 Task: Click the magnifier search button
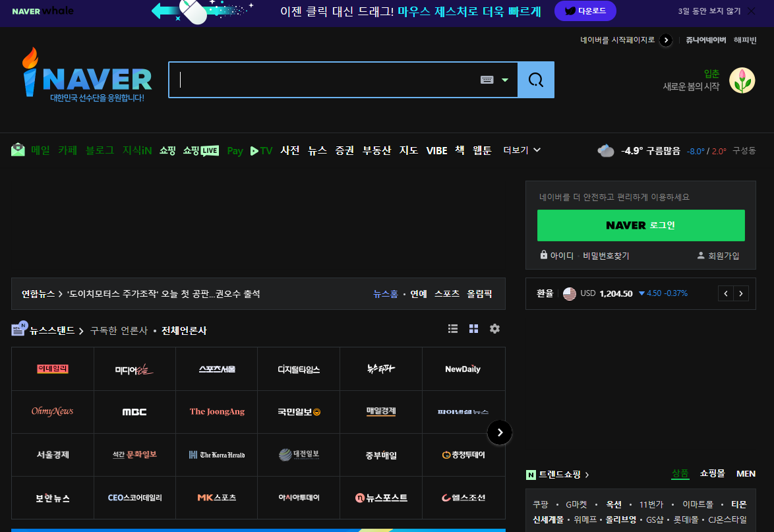coord(535,80)
